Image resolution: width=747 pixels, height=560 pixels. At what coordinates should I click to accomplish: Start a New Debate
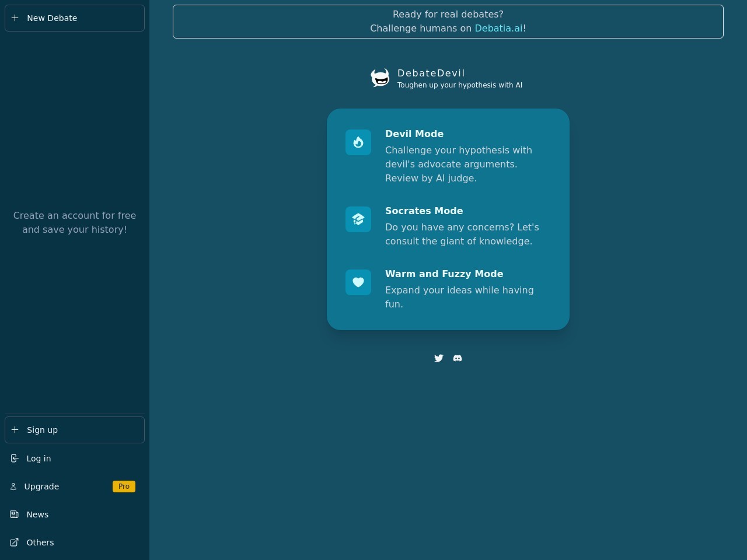[x=75, y=18]
